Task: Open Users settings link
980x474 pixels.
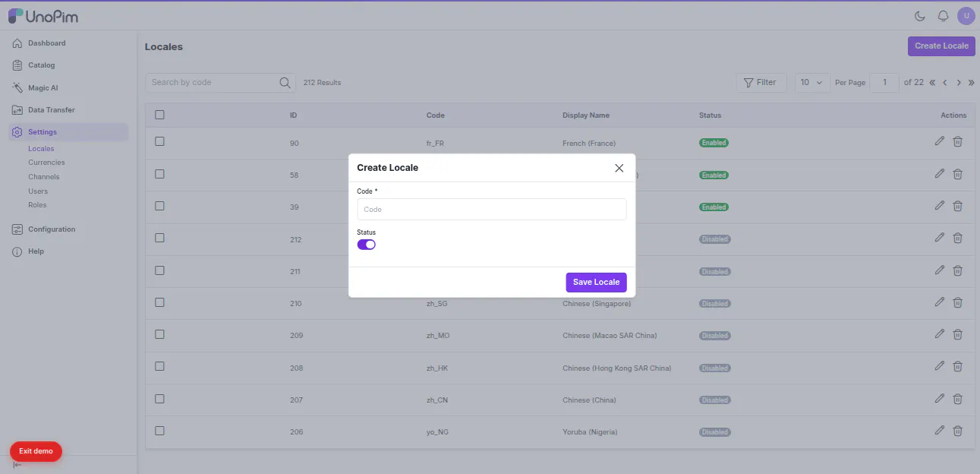Action: click(x=38, y=191)
